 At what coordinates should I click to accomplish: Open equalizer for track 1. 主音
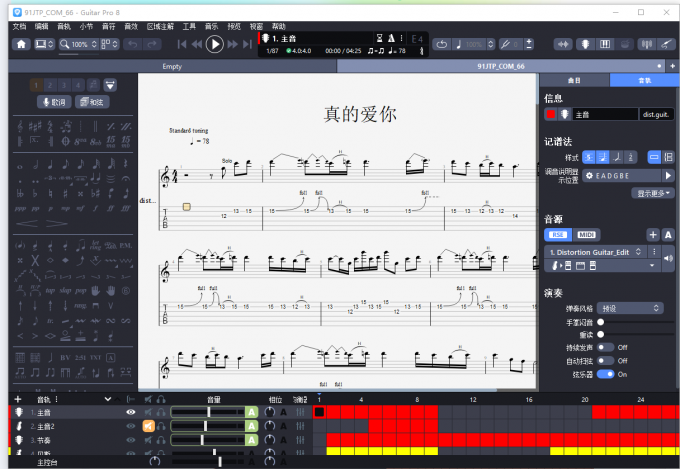coord(300,412)
